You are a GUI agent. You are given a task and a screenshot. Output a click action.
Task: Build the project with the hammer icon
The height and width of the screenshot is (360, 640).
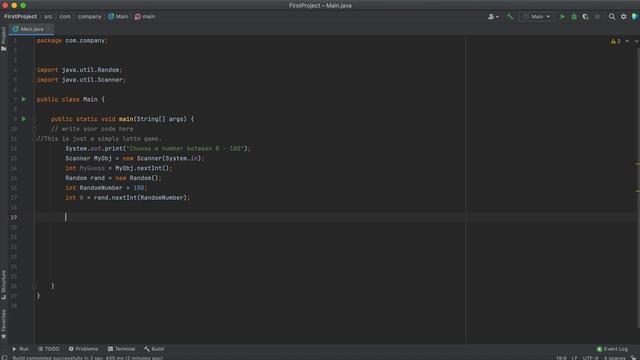click(x=510, y=17)
